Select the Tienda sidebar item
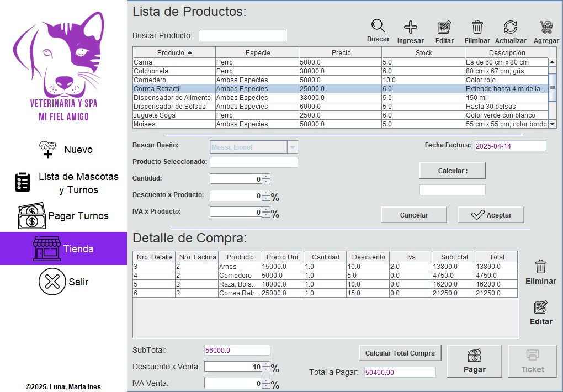This screenshot has width=563, height=392. [63, 248]
